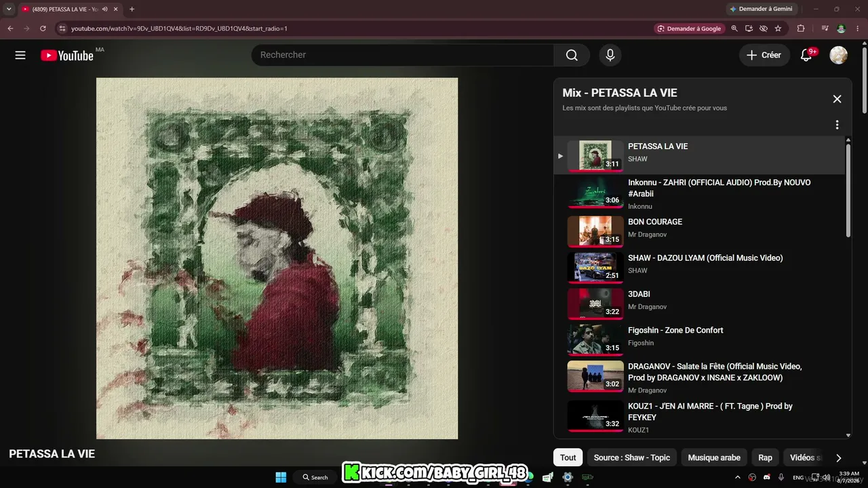
Task: Open the 3DABI video title
Action: (639, 294)
